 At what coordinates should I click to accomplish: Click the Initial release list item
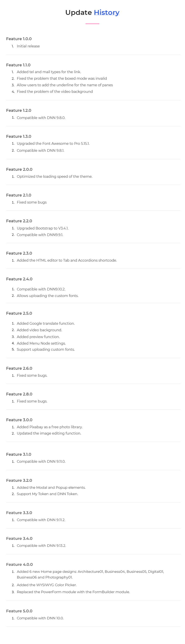[28, 46]
